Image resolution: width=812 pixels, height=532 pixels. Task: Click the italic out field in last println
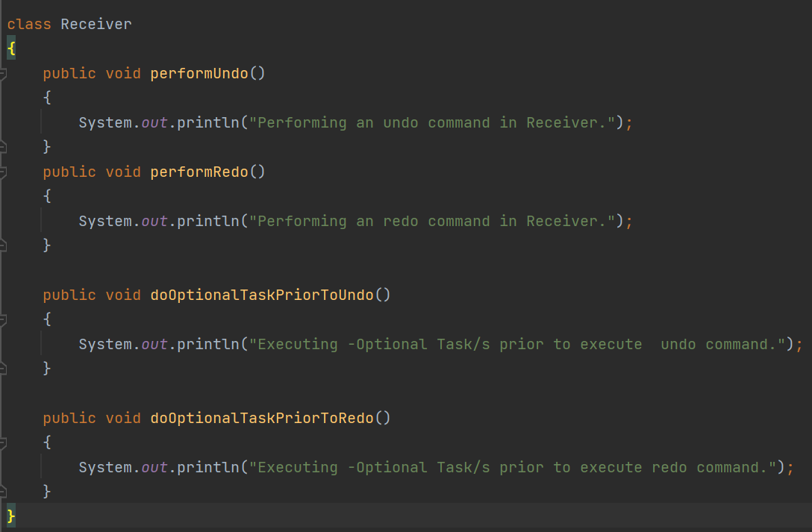tap(154, 467)
